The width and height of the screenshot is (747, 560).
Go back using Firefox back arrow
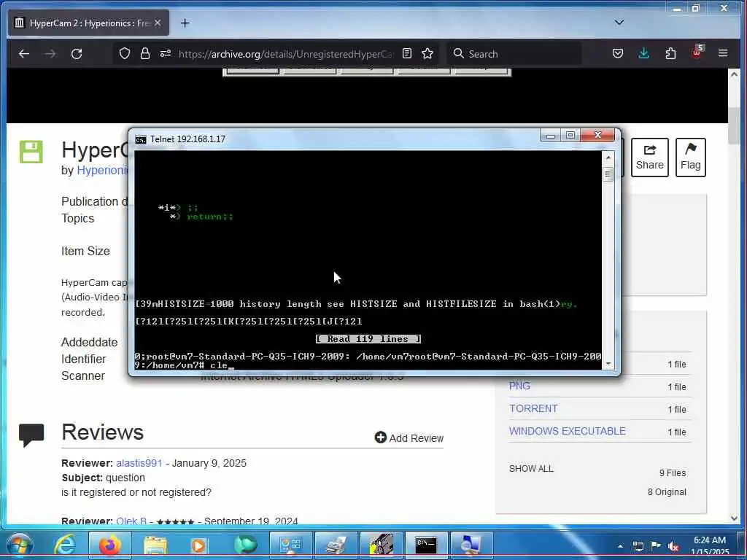click(x=24, y=54)
